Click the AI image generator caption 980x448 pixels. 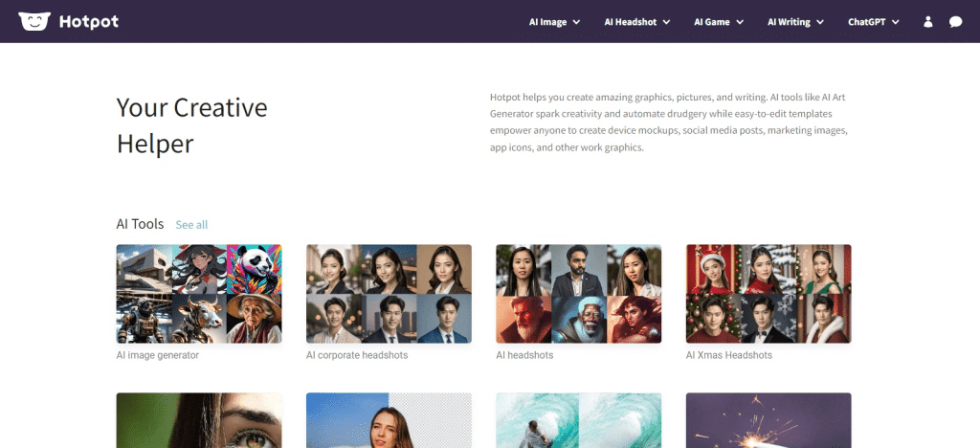[x=157, y=355]
